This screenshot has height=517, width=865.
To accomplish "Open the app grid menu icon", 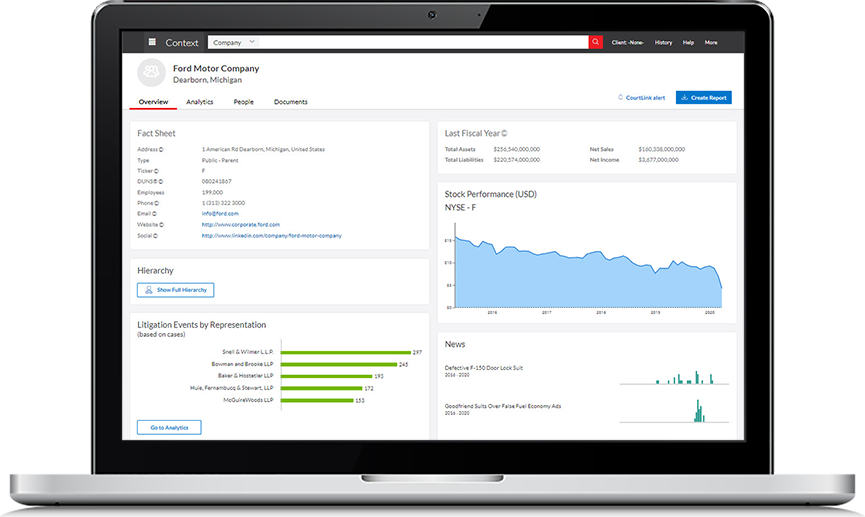I will click(x=152, y=42).
